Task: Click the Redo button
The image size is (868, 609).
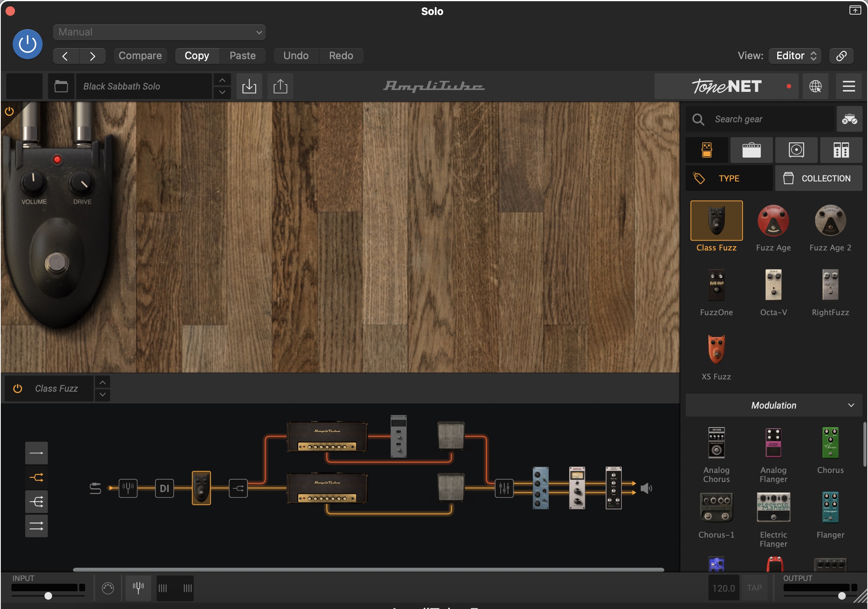Action: coord(341,56)
